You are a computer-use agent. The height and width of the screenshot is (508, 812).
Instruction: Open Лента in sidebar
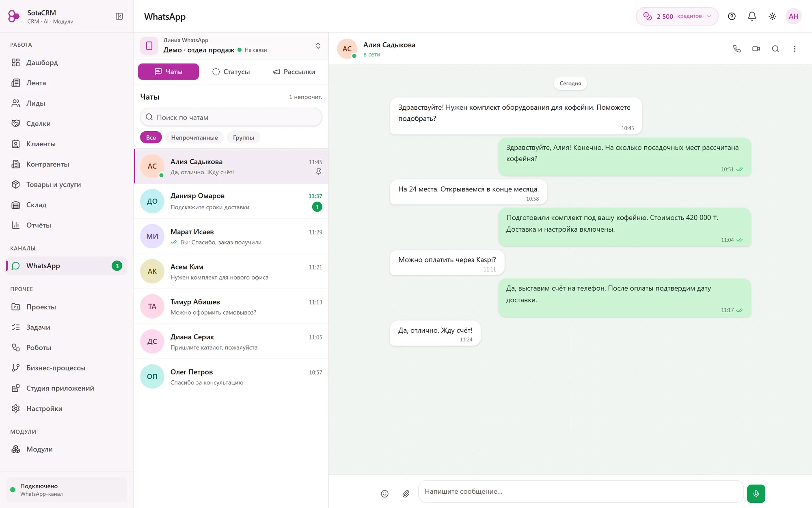67,83
